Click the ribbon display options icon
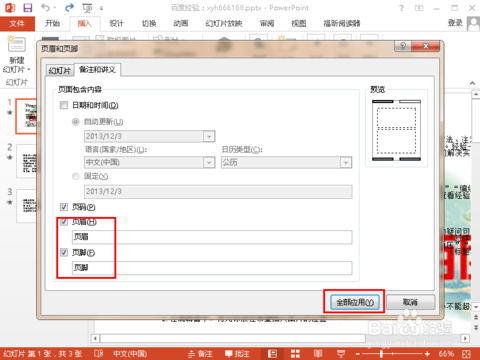Image resolution: width=480 pixels, height=360 pixels. (x=419, y=8)
